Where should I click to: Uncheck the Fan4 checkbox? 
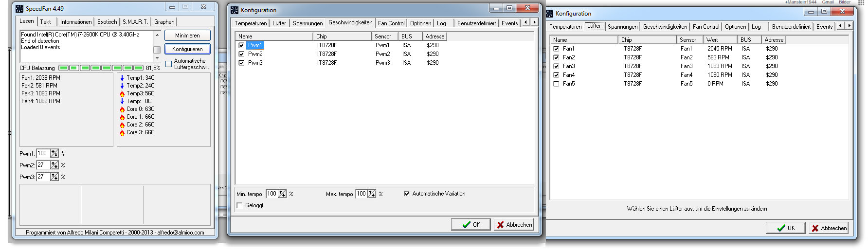pos(556,75)
